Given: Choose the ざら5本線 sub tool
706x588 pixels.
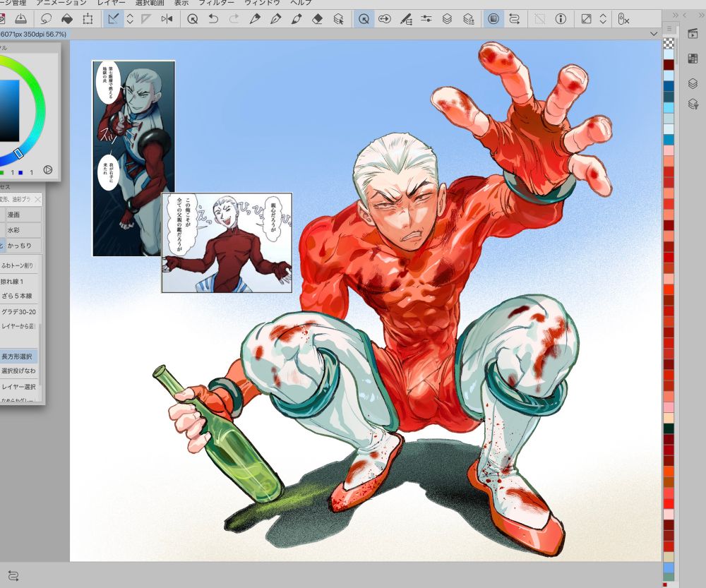Looking at the screenshot, I should [x=19, y=296].
